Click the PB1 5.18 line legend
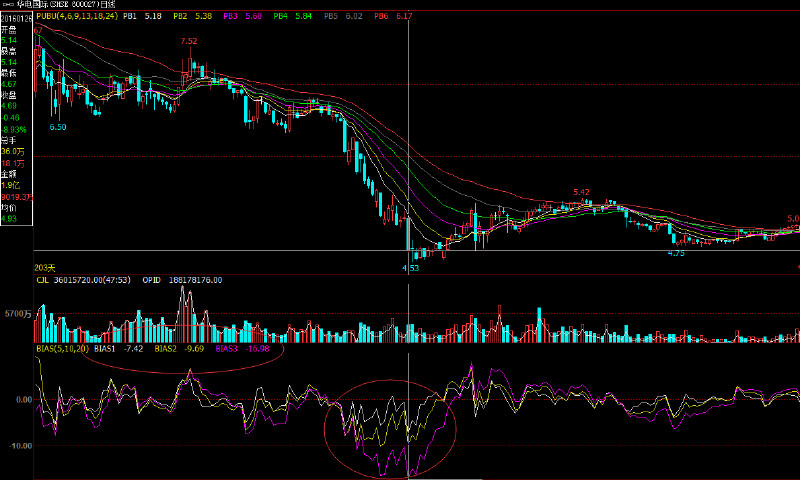The height and width of the screenshot is (480, 800). (142, 17)
